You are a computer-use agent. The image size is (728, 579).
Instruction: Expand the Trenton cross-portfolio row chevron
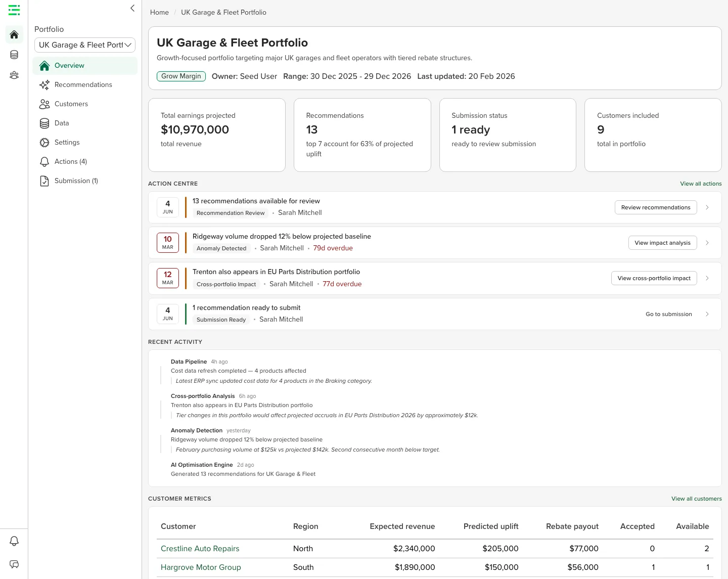click(707, 278)
